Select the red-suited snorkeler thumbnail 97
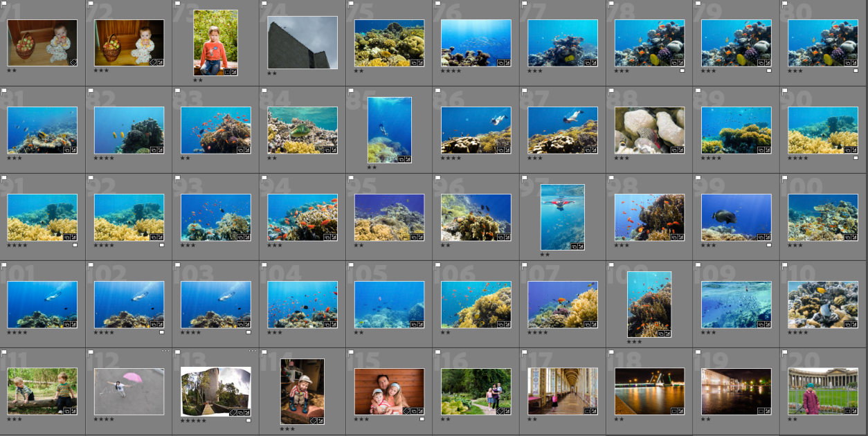Image resolution: width=868 pixels, height=436 pixels. pyautogui.click(x=563, y=217)
